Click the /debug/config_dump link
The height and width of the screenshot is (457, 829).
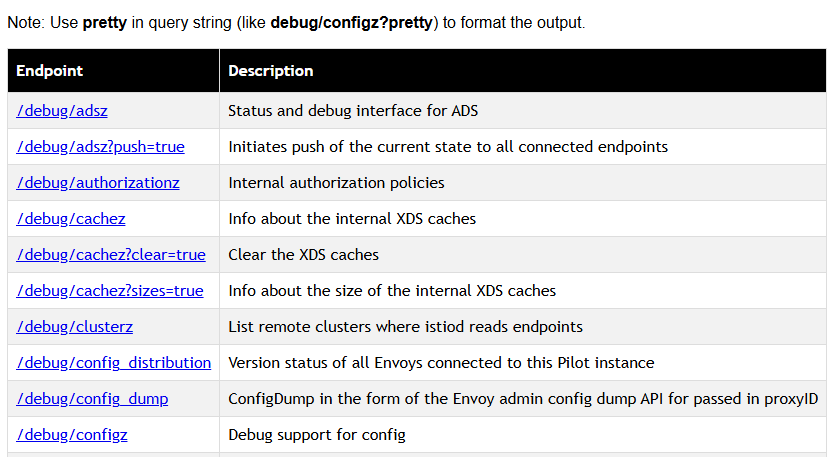tap(92, 399)
